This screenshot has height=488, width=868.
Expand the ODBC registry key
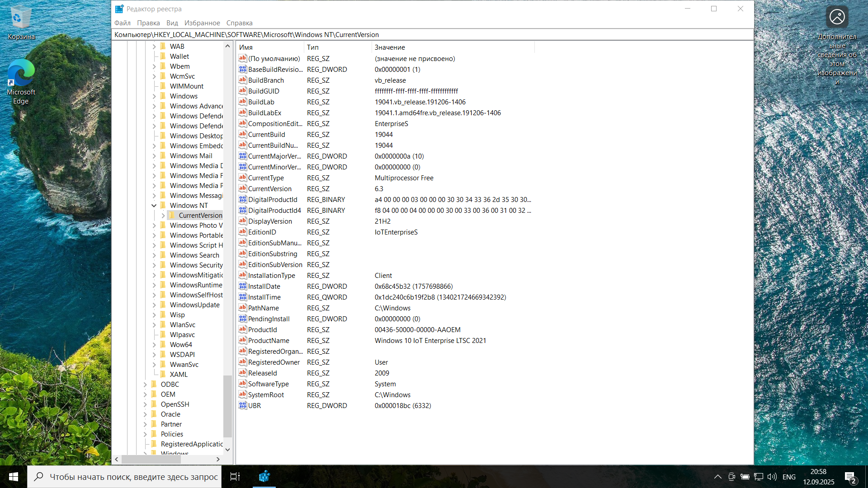(145, 385)
